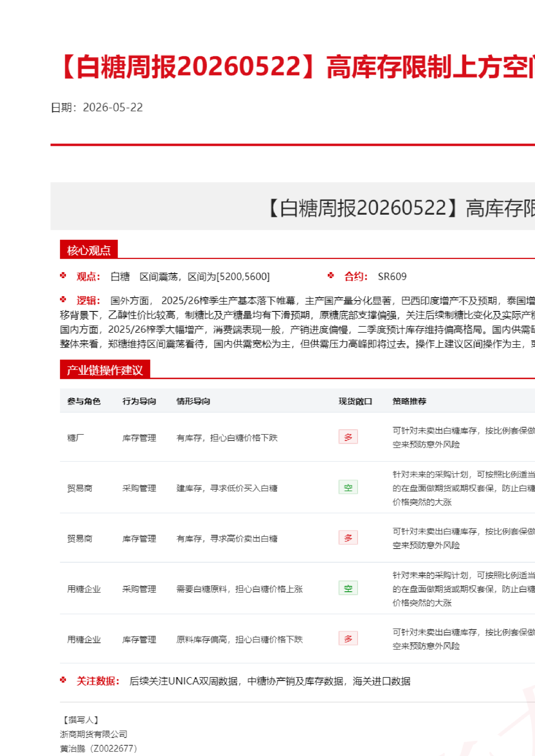Click 采购管理 cell in first 用糖企业 row
This screenshot has height=756, width=535.
[139, 589]
